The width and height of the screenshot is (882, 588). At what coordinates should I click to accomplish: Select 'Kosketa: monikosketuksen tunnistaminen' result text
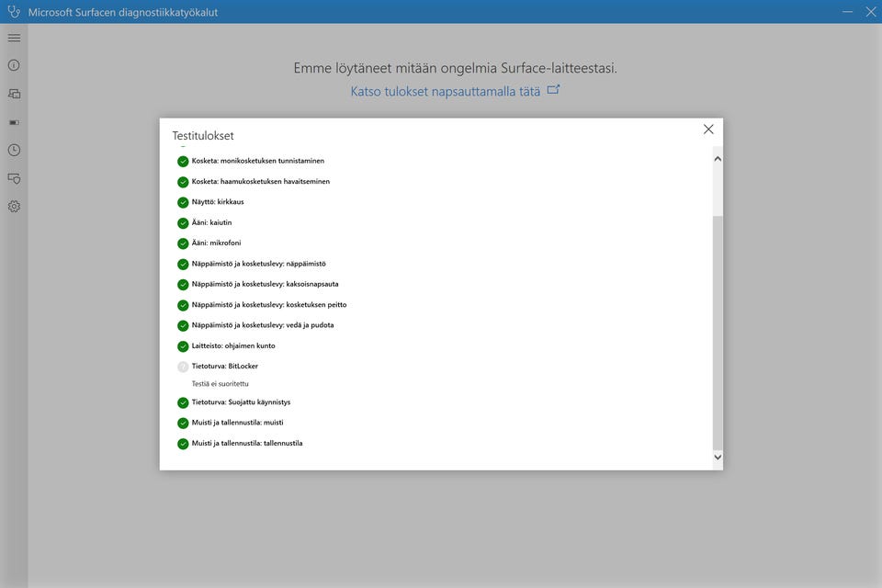(257, 161)
